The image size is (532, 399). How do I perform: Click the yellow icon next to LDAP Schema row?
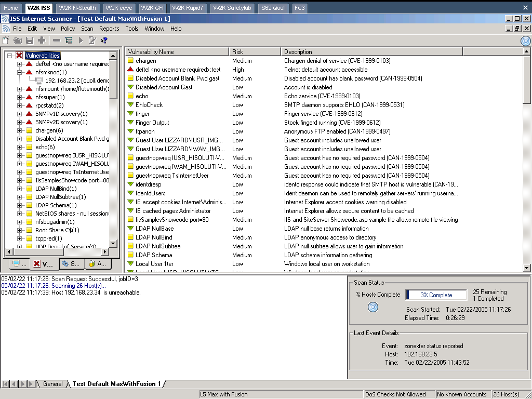coord(130,255)
